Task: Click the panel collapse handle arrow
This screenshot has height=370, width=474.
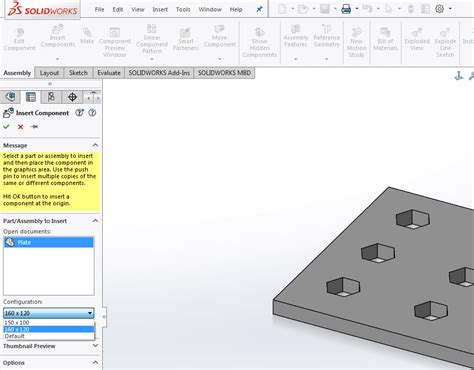Action: pyautogui.click(x=104, y=316)
